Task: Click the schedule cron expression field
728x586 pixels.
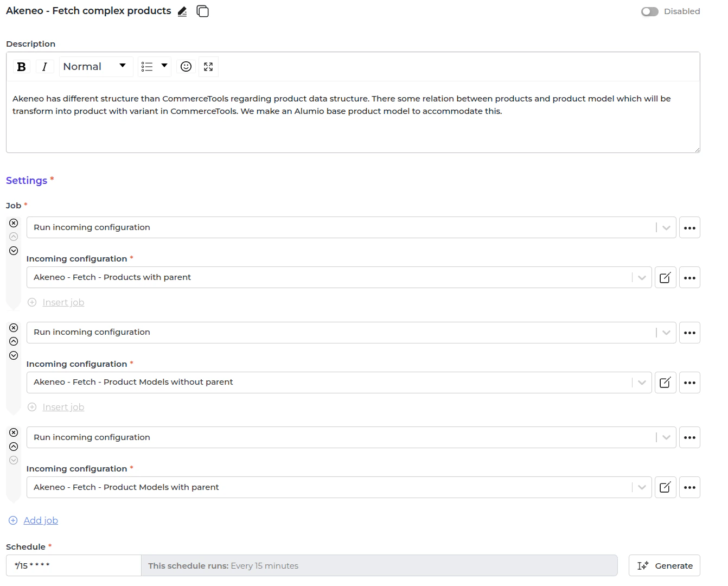Action: 74,565
